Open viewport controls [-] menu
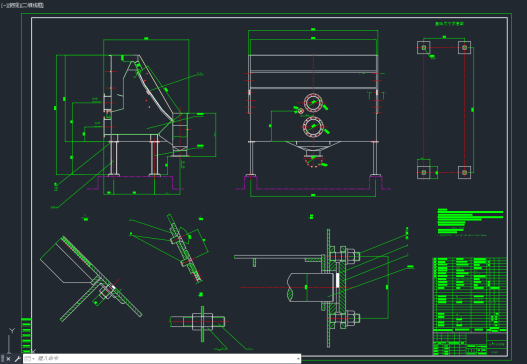Viewport: 527px width, 364px height. tap(4, 5)
